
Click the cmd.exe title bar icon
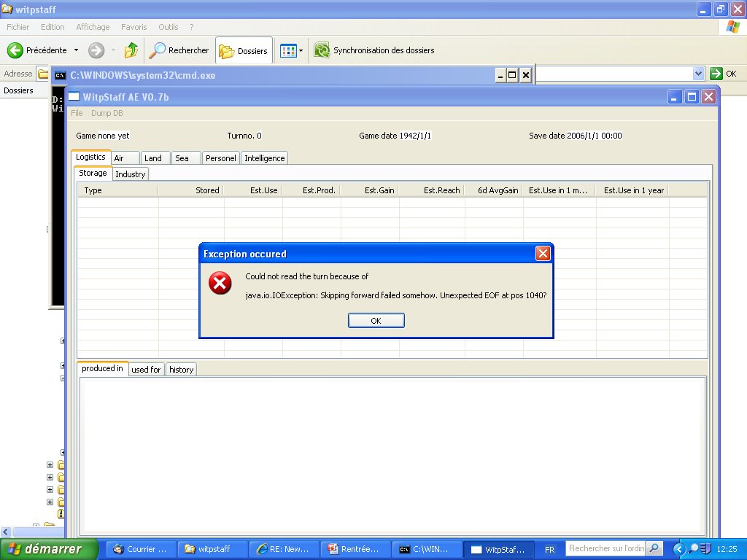[x=60, y=75]
